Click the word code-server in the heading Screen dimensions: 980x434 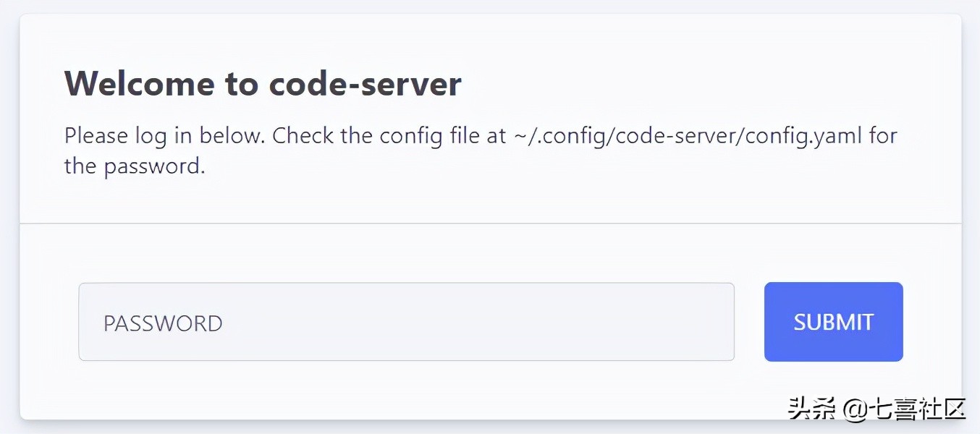click(366, 84)
